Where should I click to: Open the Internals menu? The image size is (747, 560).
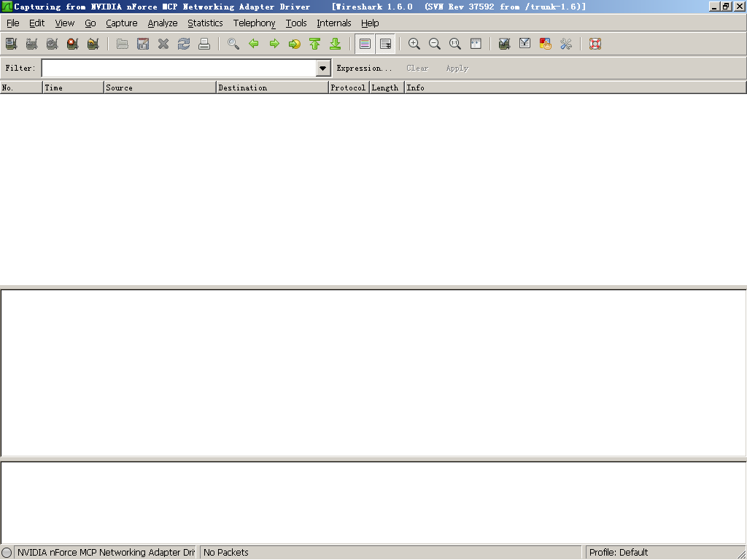(x=333, y=23)
